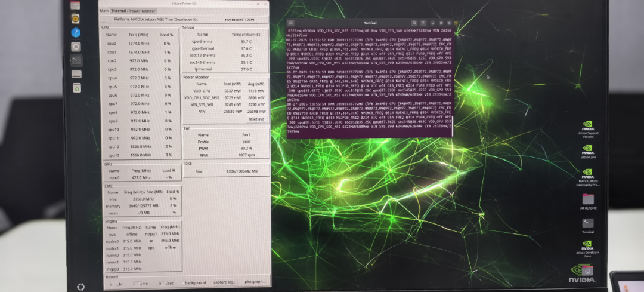Click the fan profile value cool
The width and height of the screenshot is (644, 292).
(246, 142)
